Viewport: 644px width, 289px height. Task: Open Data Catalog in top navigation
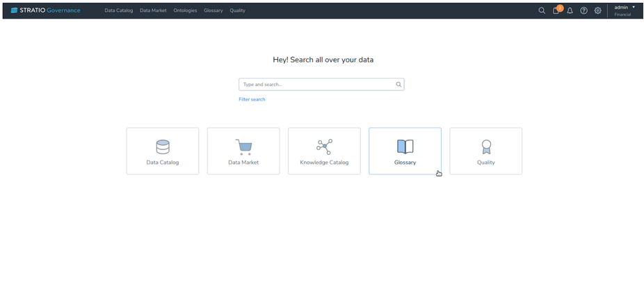tap(119, 10)
